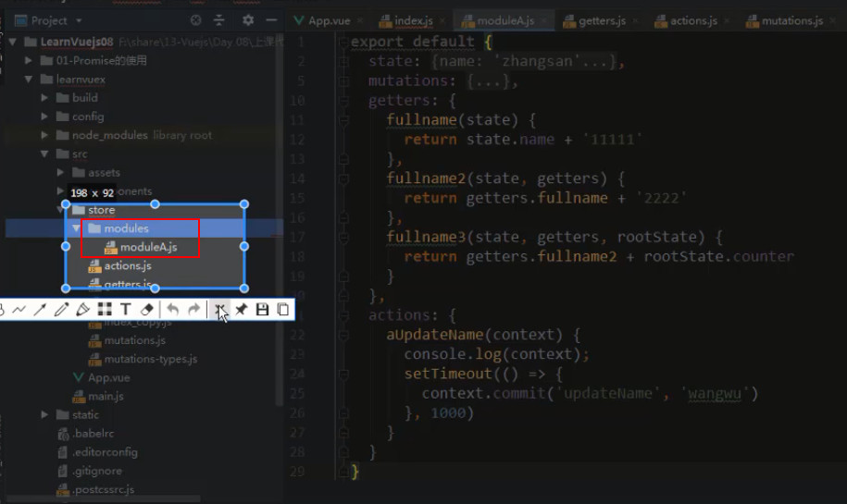Close the index.js tab
This screenshot has height=504, width=847.
tap(442, 21)
